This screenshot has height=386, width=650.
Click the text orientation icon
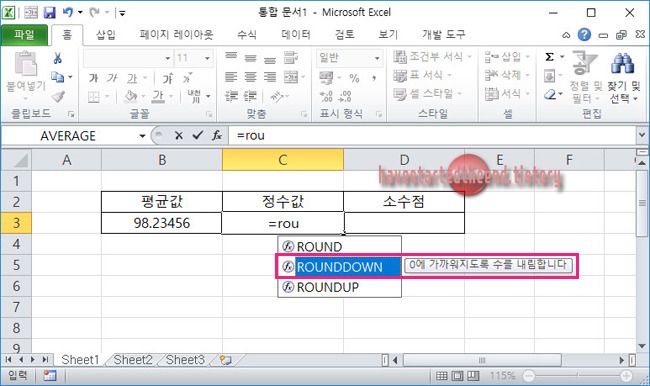tap(276, 97)
